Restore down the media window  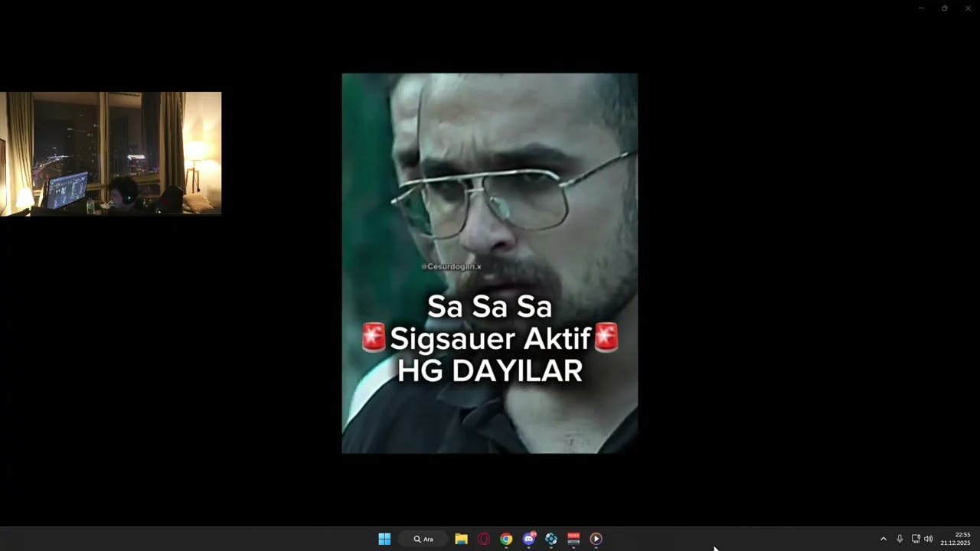pos(944,8)
